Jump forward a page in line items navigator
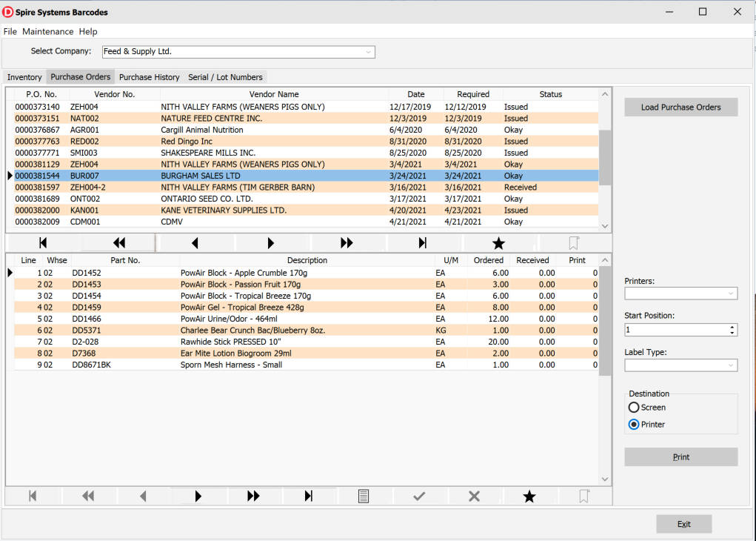 click(x=253, y=496)
